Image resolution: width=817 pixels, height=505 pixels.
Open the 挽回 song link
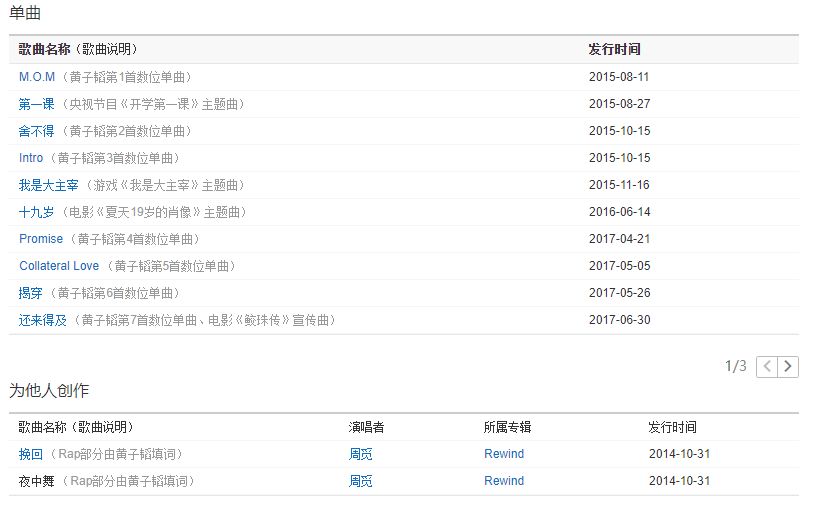click(31, 454)
